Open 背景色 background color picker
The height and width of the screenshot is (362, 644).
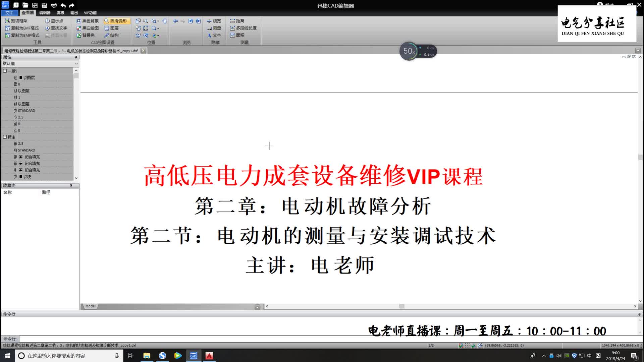[86, 35]
